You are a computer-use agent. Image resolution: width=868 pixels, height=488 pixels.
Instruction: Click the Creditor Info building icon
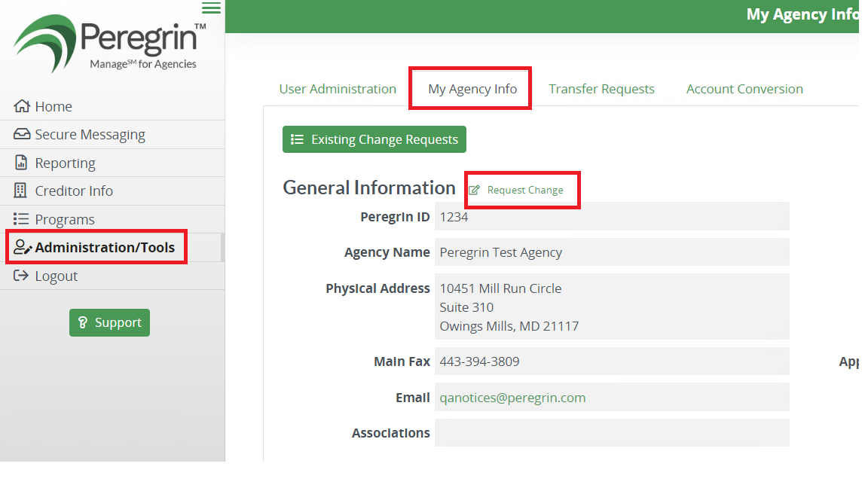pos(20,191)
